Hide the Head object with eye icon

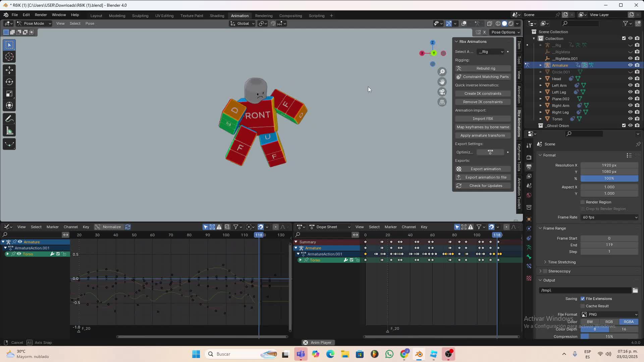[x=630, y=79]
